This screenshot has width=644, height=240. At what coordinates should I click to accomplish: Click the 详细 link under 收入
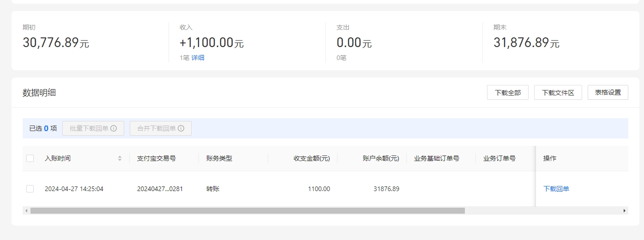pyautogui.click(x=198, y=58)
